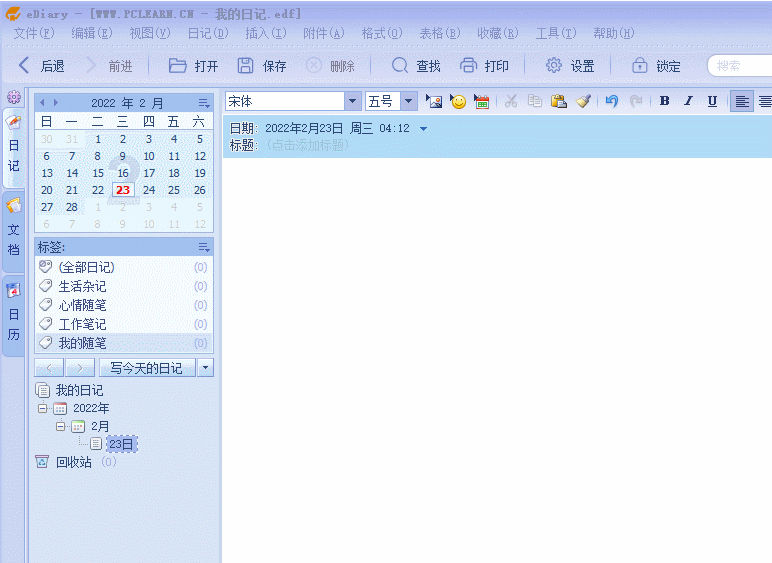Toggle bold formatting
This screenshot has height=563, width=772.
[665, 101]
